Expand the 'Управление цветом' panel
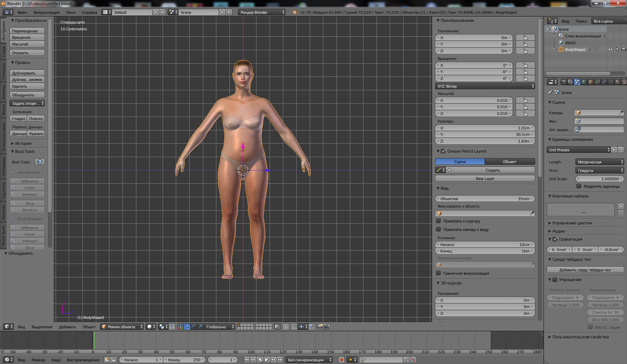Viewport: 627px width, 364px height. pos(572,223)
